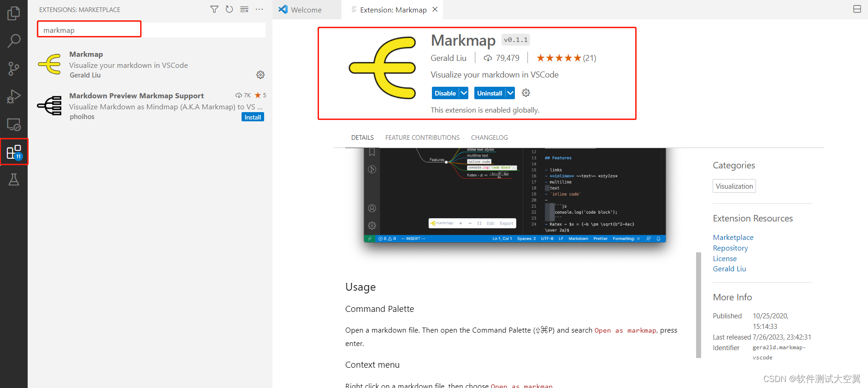Refresh the extensions marketplace list
Screen dimensions: 868x388
(x=229, y=9)
